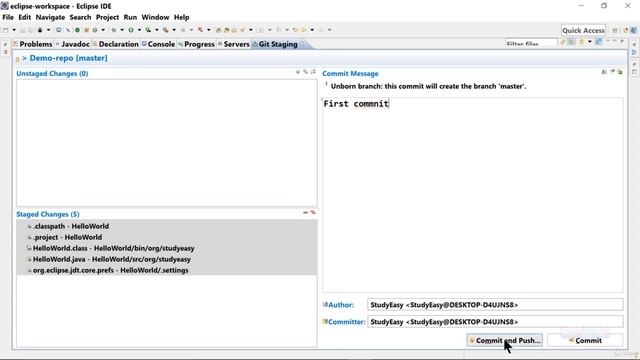The width and height of the screenshot is (640, 360).
Task: Toggle Add Signed-off-by icon
Action: pos(612,72)
